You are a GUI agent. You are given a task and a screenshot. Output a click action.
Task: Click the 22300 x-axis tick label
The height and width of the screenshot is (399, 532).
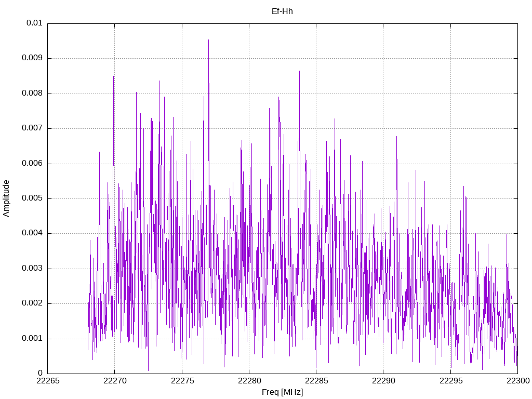[x=518, y=381]
